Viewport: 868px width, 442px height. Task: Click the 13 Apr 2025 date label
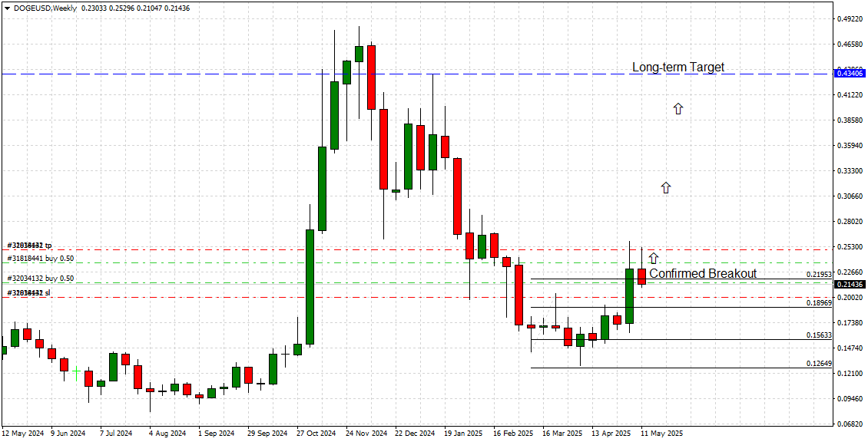pyautogui.click(x=611, y=433)
